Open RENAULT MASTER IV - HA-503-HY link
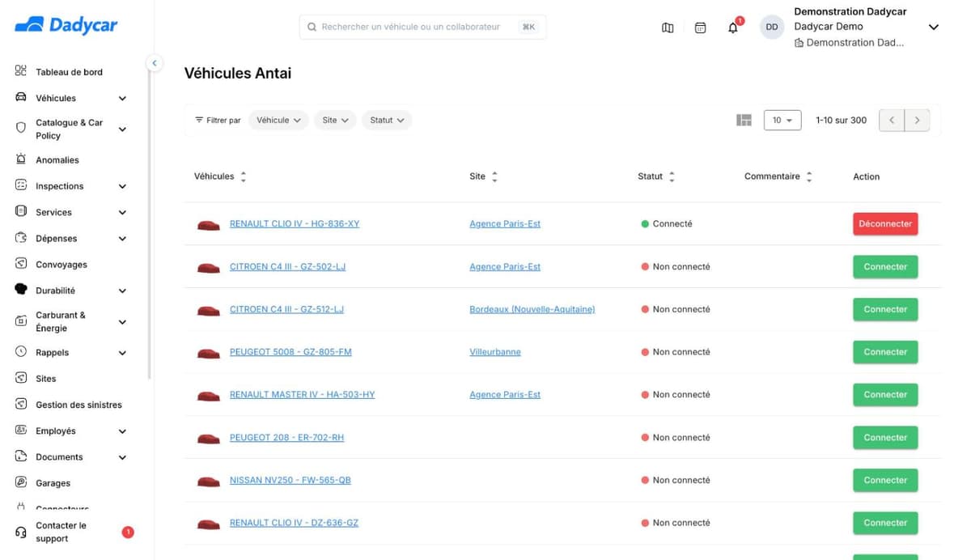 pyautogui.click(x=303, y=395)
